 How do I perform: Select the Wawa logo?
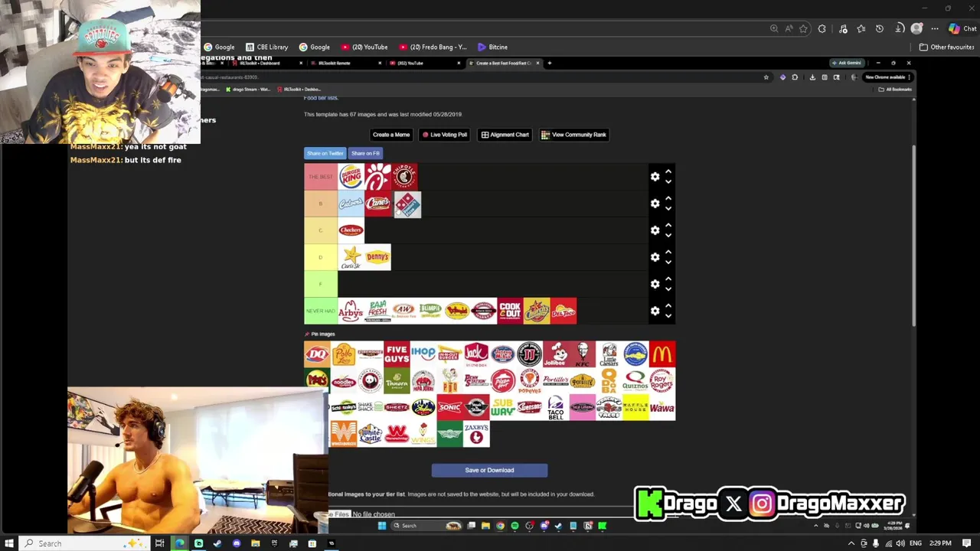(662, 407)
